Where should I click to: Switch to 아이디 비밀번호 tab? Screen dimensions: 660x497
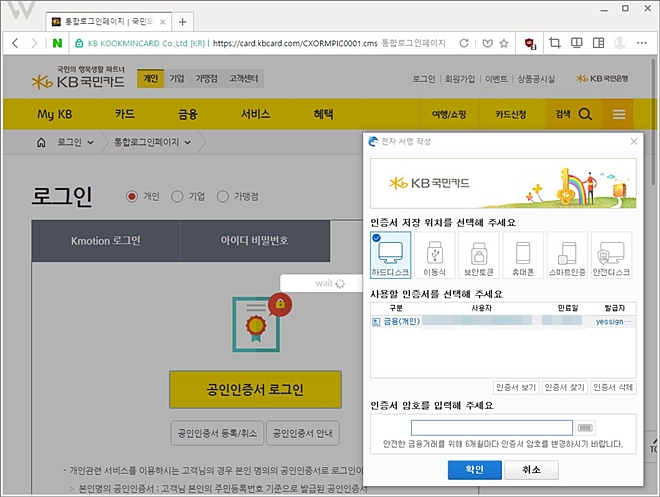click(x=255, y=241)
